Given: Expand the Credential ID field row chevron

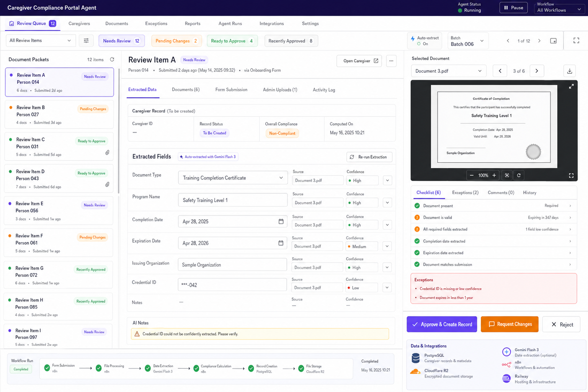Looking at the screenshot, I should [x=387, y=287].
